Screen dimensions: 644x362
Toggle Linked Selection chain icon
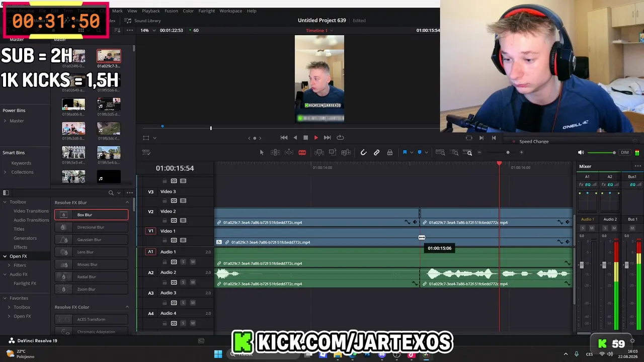(x=376, y=152)
